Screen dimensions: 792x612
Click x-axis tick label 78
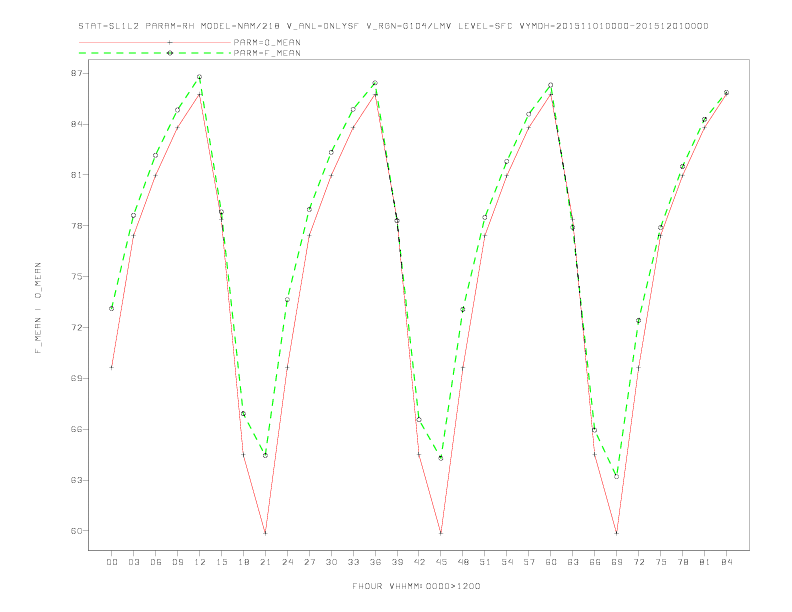click(683, 562)
